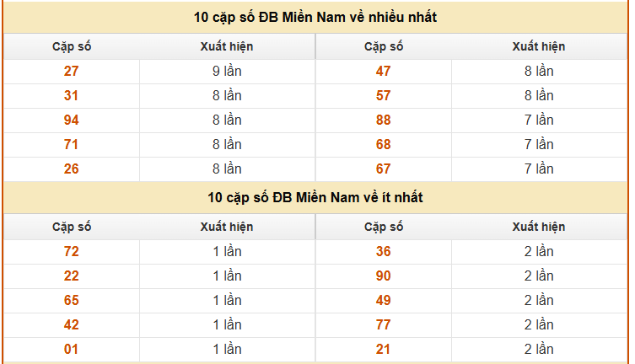Click number pair 68
This screenshot has width=635, height=364.
[384, 145]
